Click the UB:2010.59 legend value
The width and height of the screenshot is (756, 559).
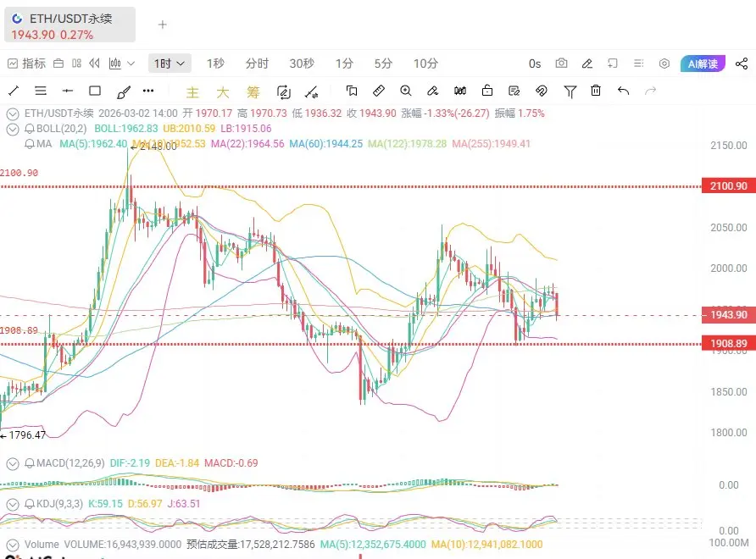pyautogui.click(x=189, y=129)
